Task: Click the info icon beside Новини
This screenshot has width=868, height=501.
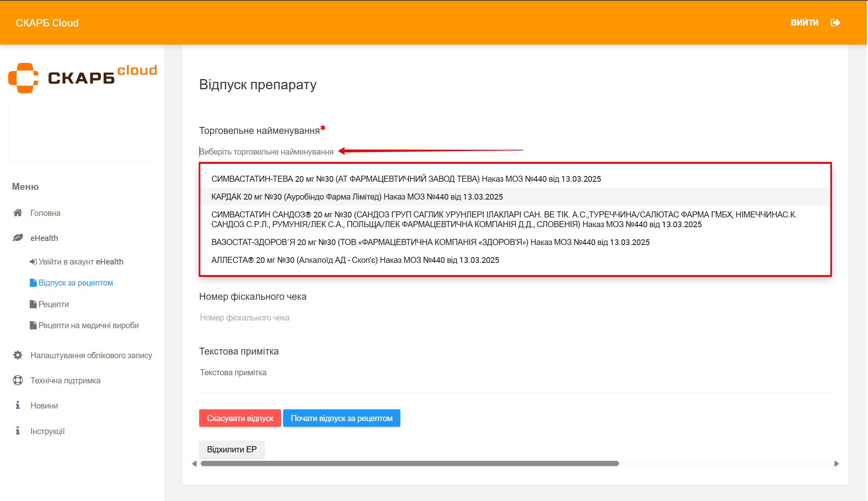Action: [x=17, y=405]
